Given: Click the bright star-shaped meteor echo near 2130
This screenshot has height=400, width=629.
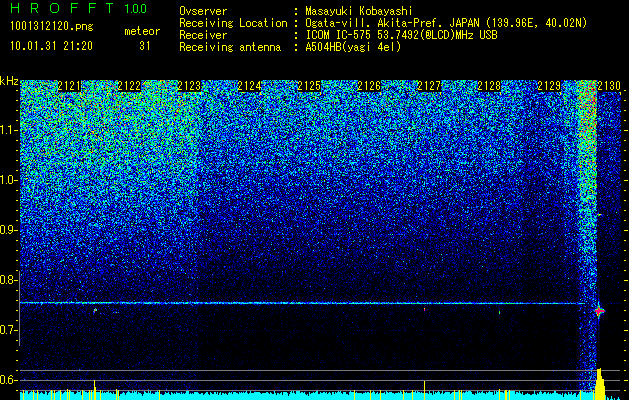Looking at the screenshot, I should pyautogui.click(x=599, y=311).
